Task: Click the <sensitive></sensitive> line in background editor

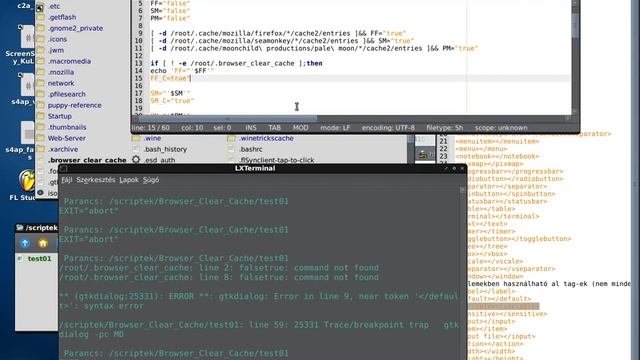Action: coord(507,314)
